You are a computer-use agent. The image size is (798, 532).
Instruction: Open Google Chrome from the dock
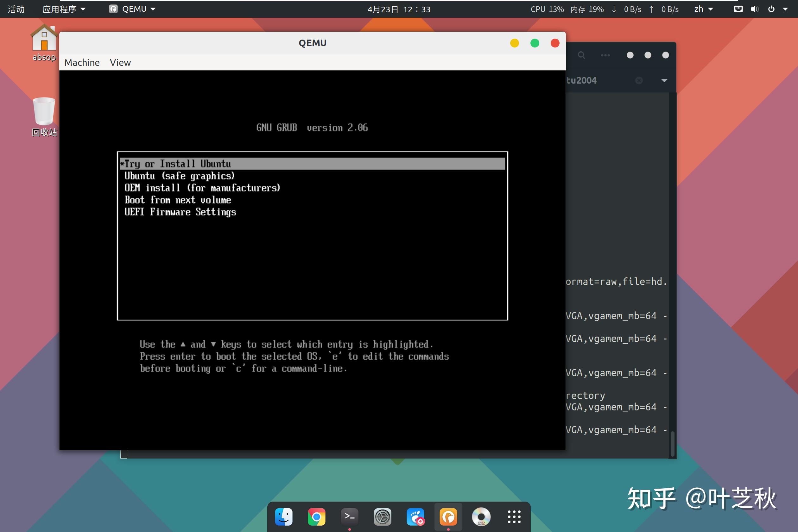click(x=316, y=516)
